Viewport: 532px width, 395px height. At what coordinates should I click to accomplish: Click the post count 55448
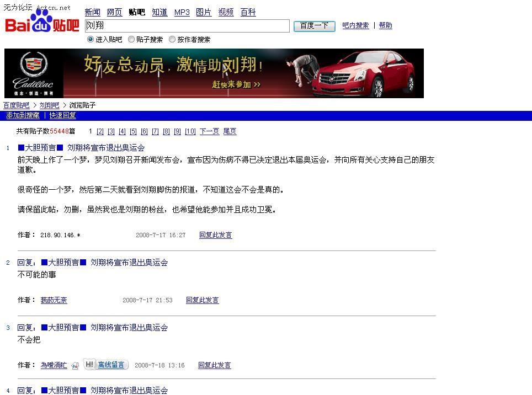pos(60,131)
